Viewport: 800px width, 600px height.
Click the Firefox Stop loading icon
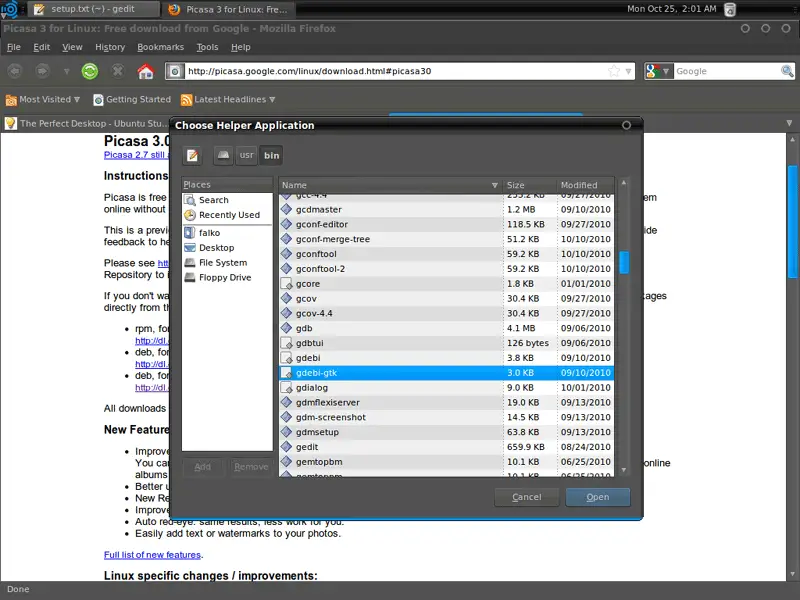click(118, 71)
